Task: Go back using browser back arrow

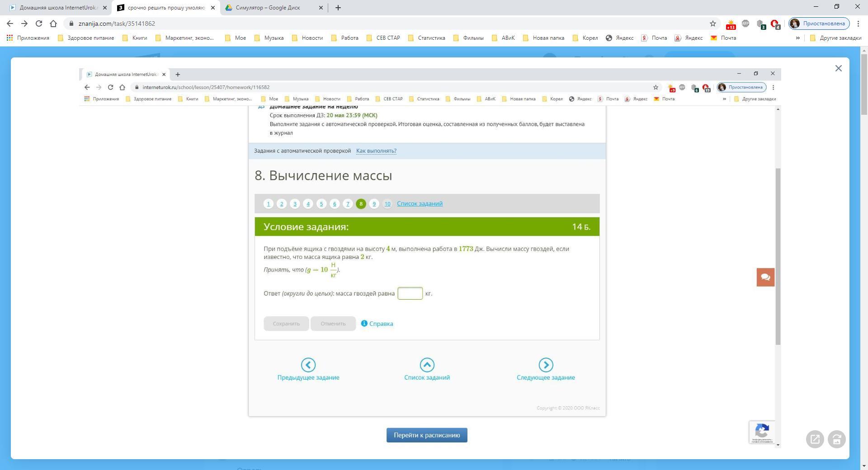Action: point(10,23)
